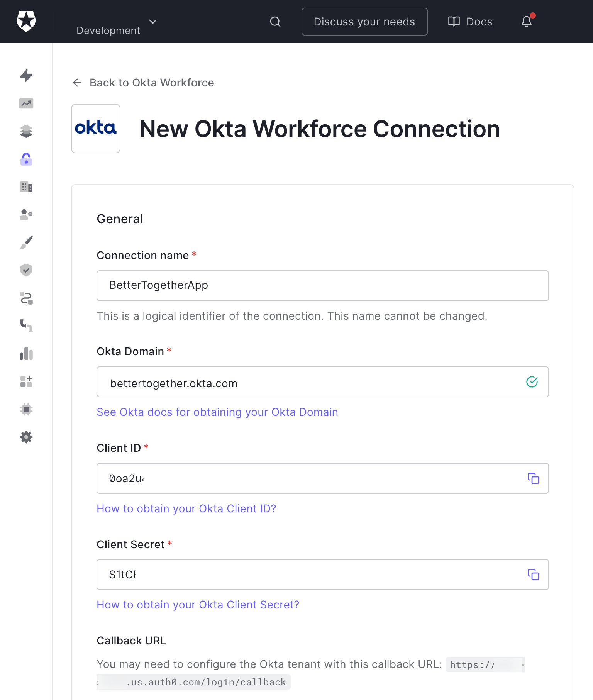Viewport: 593px width, 700px height.
Task: Click the Okta logo thumbnail
Action: pyautogui.click(x=96, y=129)
